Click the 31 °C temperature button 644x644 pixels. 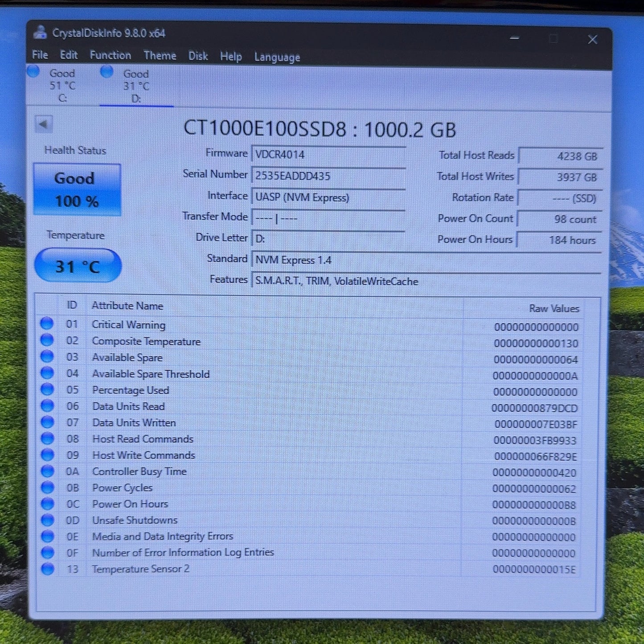(78, 266)
